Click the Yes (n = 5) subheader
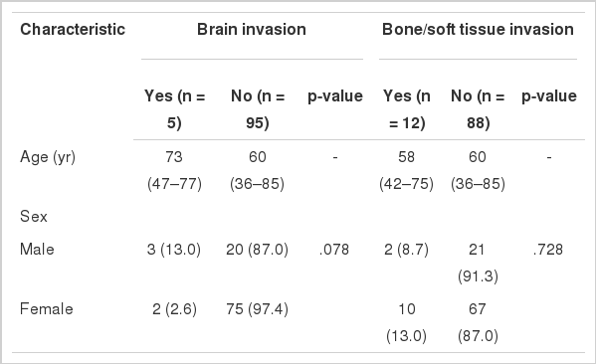596x364 pixels. 174,109
